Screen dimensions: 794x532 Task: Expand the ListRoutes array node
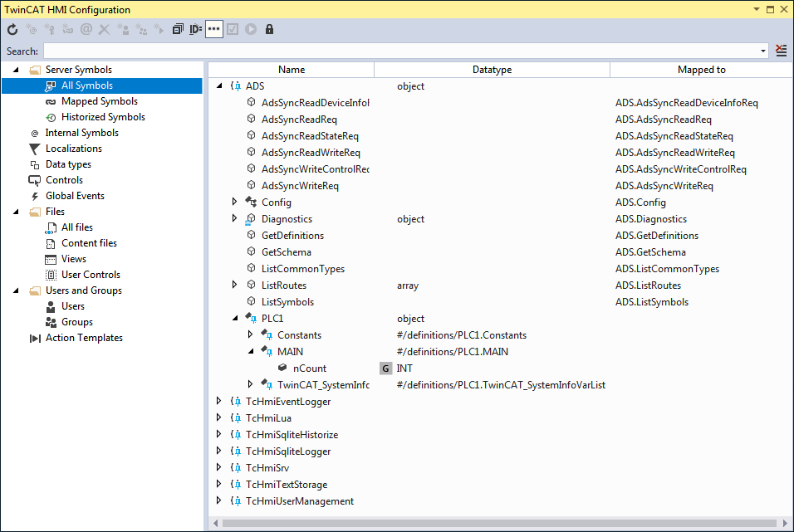[234, 285]
